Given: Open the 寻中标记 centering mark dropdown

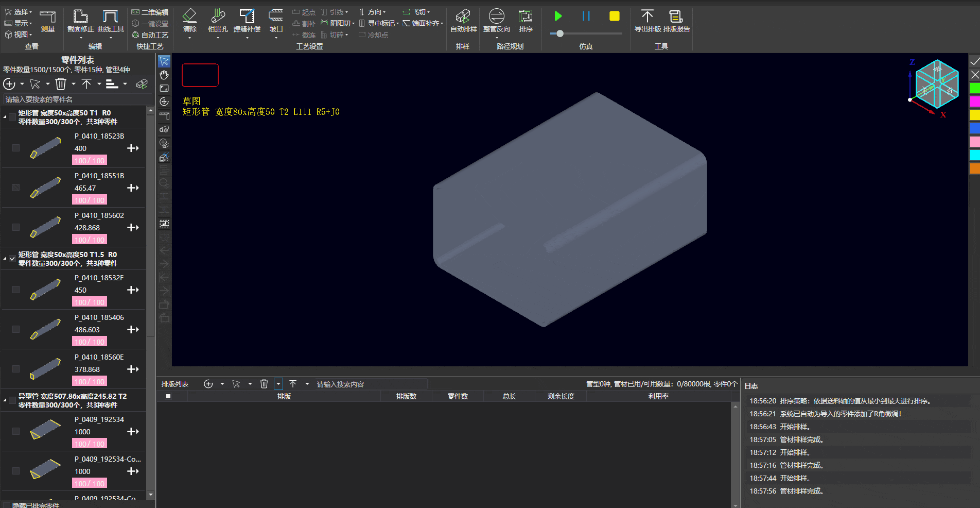Looking at the screenshot, I should 379,23.
